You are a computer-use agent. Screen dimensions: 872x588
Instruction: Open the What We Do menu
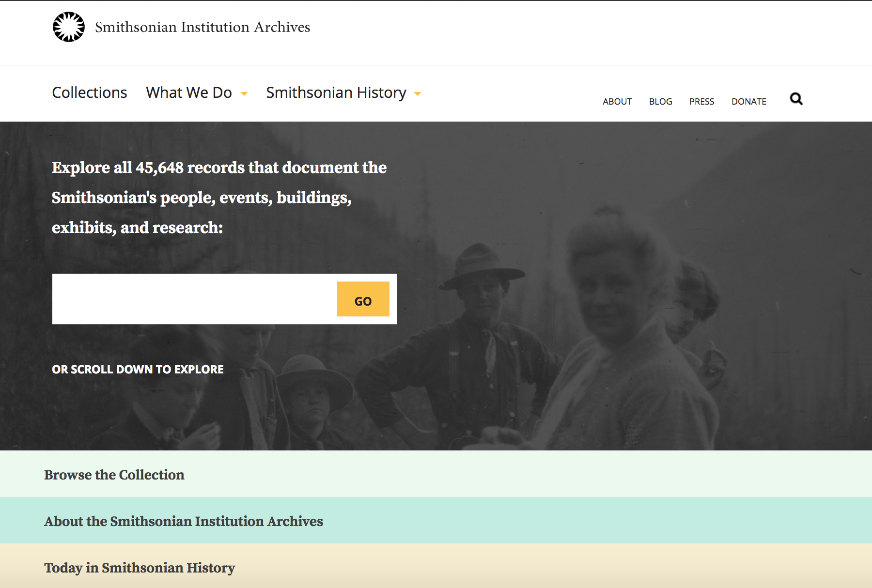(189, 93)
